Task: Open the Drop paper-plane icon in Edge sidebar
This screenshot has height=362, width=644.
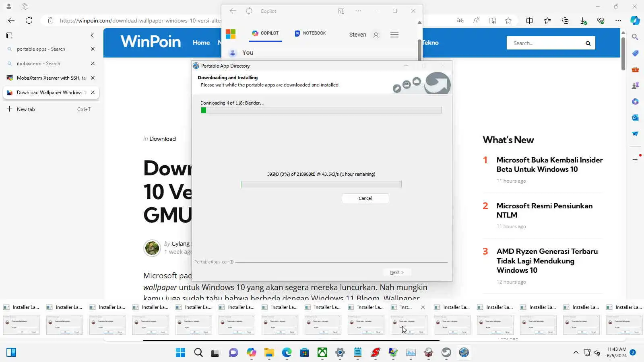Action: tap(635, 134)
